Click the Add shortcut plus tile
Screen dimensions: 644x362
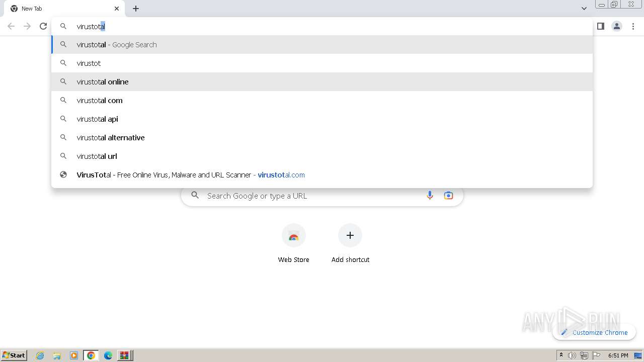pyautogui.click(x=350, y=244)
